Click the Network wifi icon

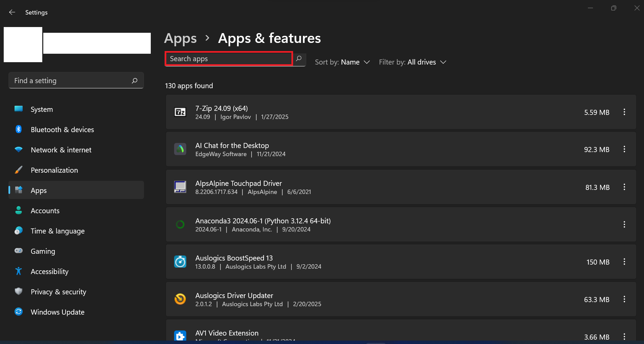19,149
